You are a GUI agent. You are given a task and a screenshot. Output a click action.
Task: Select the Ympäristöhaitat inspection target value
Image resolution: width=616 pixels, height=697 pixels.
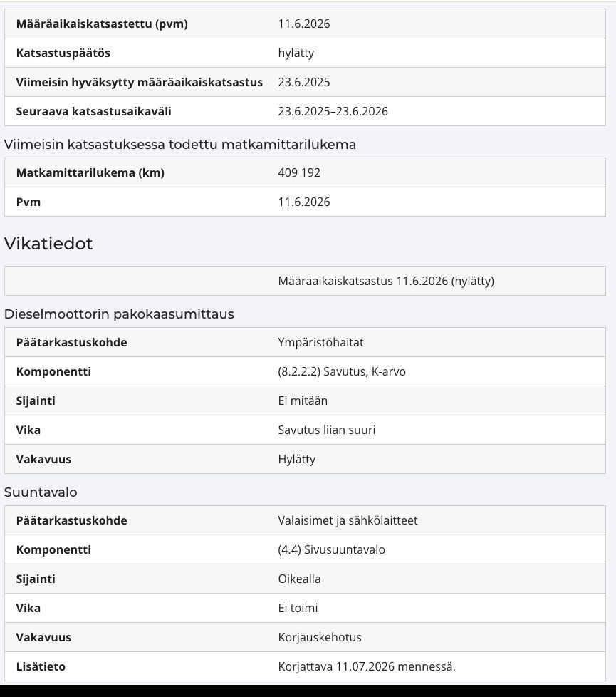[320, 342]
